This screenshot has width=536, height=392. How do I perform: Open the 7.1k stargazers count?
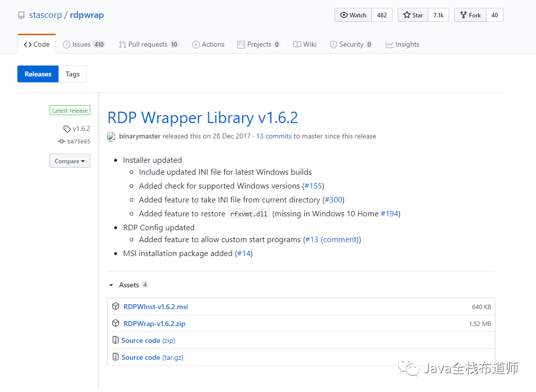[x=438, y=15]
